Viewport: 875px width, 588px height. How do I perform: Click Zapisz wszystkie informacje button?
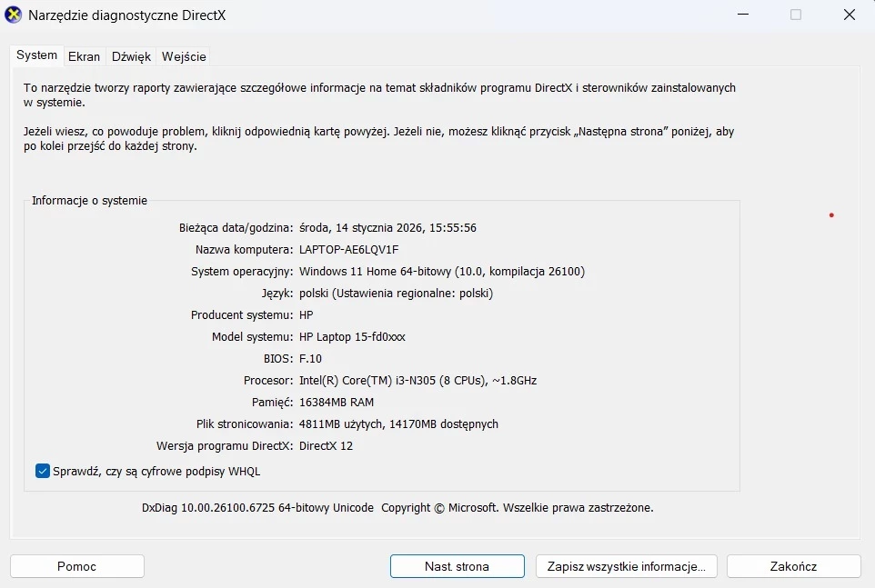pos(626,566)
